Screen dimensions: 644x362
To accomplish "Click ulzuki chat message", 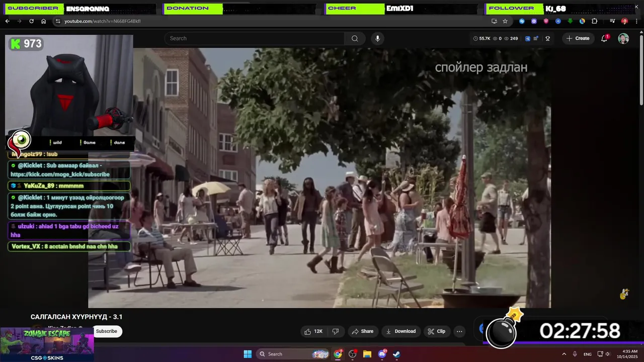I will 69,230.
